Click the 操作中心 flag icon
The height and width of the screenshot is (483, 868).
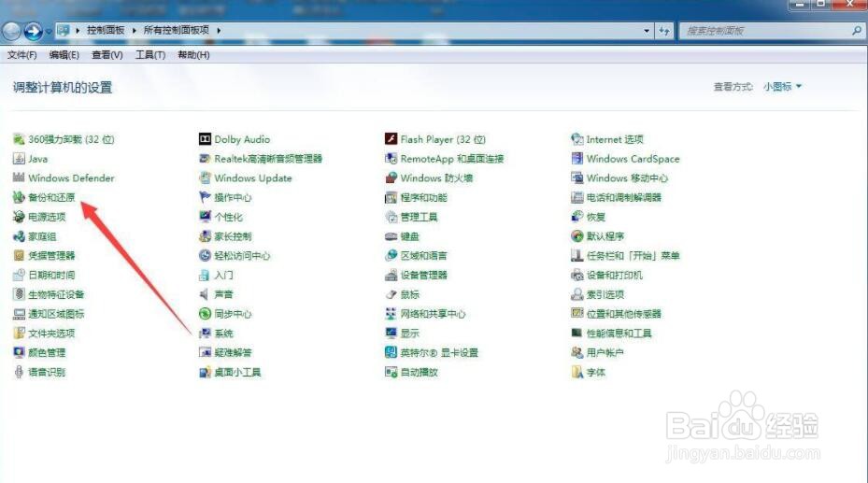[x=205, y=197]
